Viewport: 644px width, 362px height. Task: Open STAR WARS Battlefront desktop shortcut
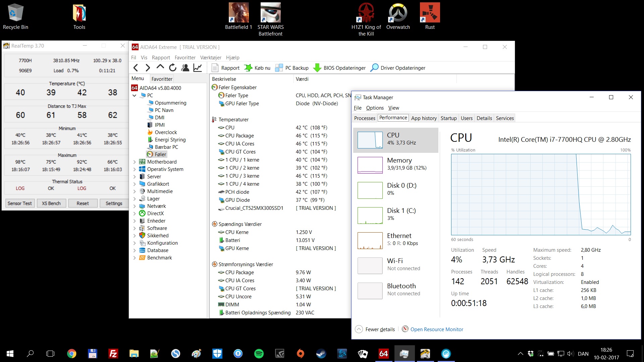[x=271, y=19]
